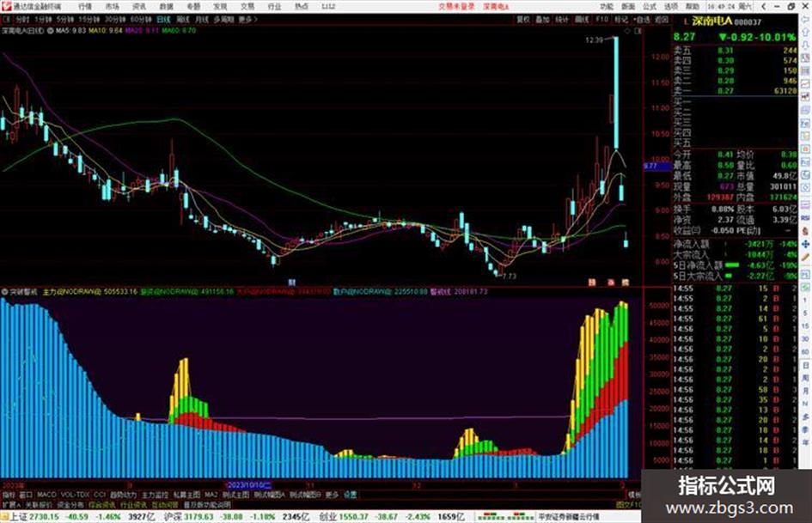812x523 pixels.
Task: Expand the 更多 indicators list
Action: [x=332, y=495]
